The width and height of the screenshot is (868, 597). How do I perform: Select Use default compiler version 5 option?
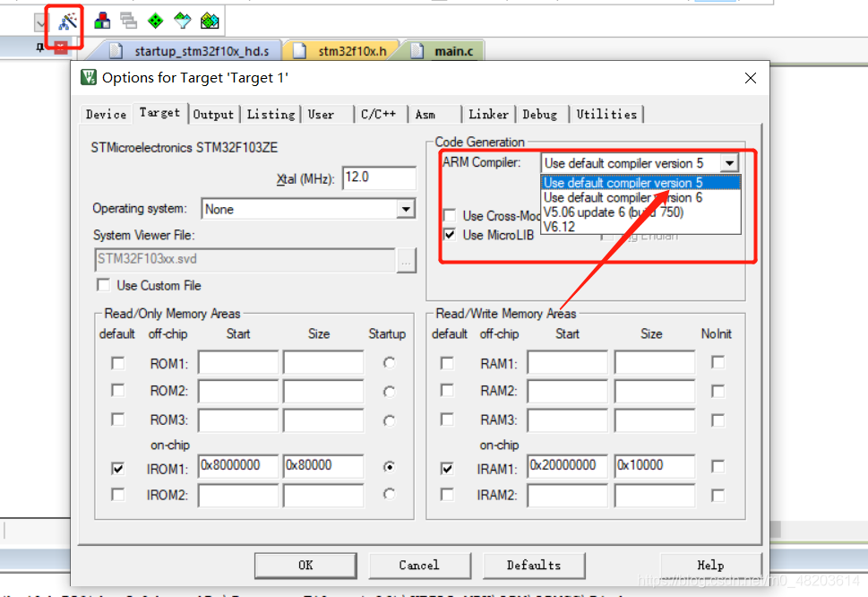[640, 183]
